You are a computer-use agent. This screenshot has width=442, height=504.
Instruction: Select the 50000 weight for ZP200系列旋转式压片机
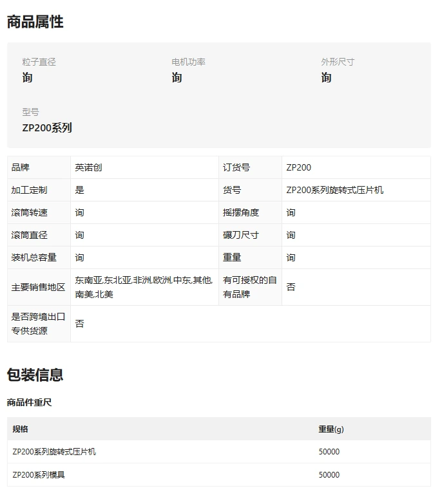[x=329, y=452]
